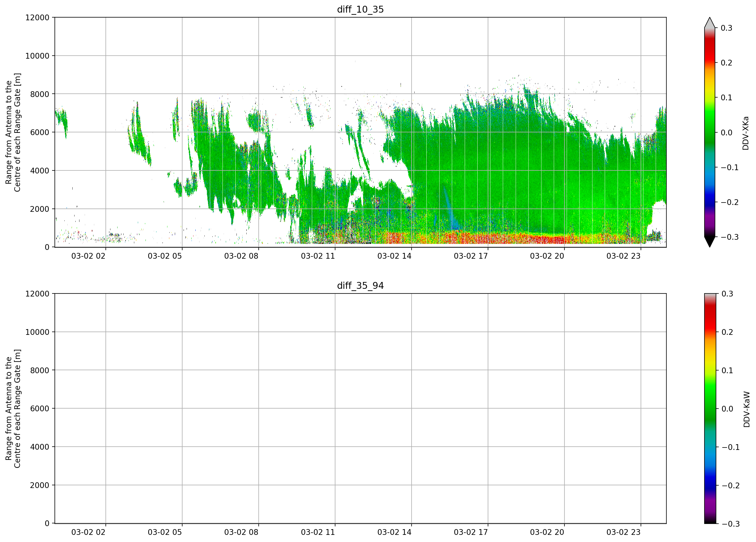The image size is (756, 542).
Task: Click the black lower extension arrow of DDV-XKa colorbar
Action: [x=710, y=242]
